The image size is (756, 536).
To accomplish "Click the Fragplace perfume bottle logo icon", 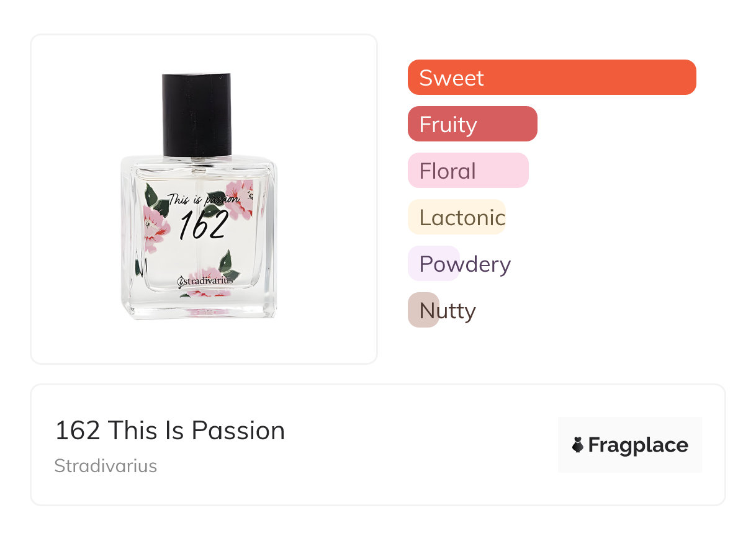I will tap(578, 445).
